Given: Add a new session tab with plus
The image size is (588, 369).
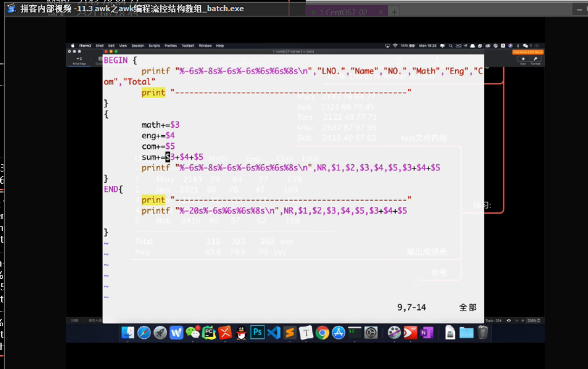Looking at the screenshot, I should point(394,12).
